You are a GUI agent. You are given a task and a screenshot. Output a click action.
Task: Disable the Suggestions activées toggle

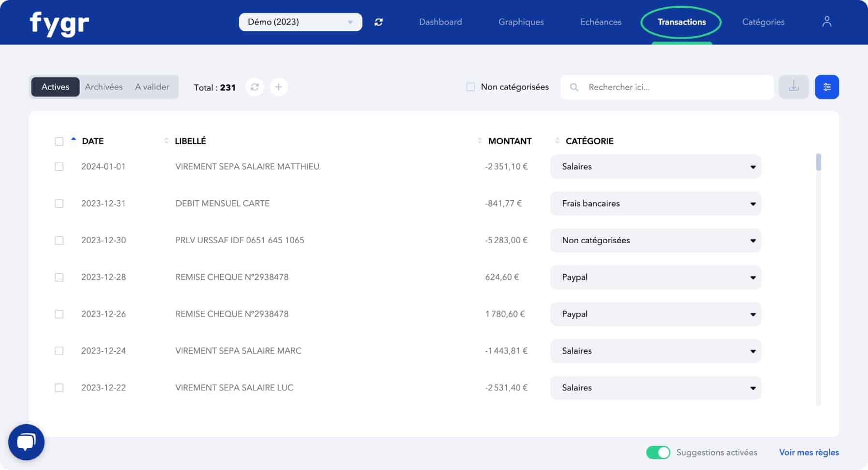658,453
